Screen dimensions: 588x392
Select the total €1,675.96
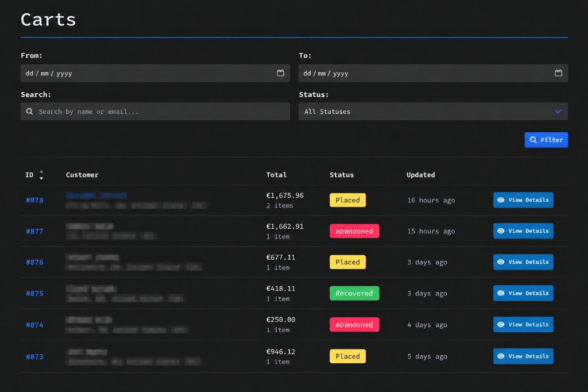[x=285, y=195]
